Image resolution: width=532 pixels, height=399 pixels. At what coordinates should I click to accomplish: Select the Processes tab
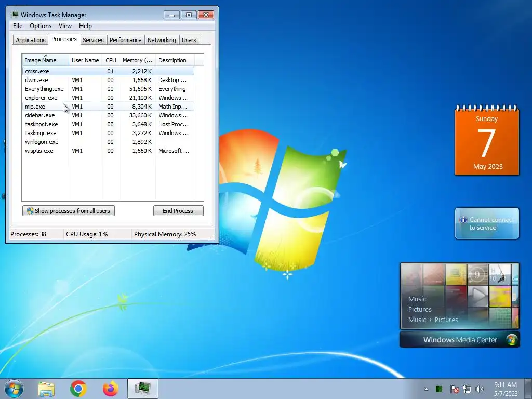[x=64, y=39]
